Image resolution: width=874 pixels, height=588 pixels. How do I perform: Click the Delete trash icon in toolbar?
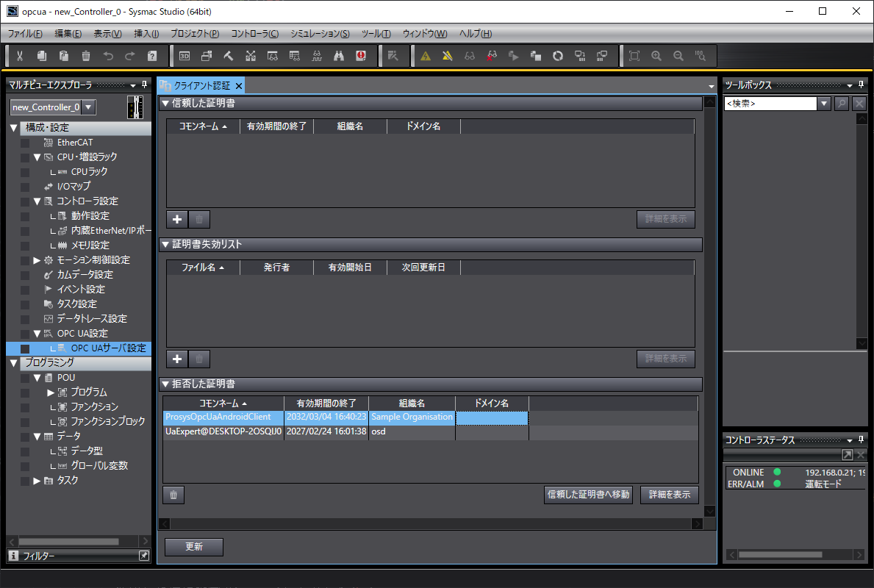pos(86,56)
